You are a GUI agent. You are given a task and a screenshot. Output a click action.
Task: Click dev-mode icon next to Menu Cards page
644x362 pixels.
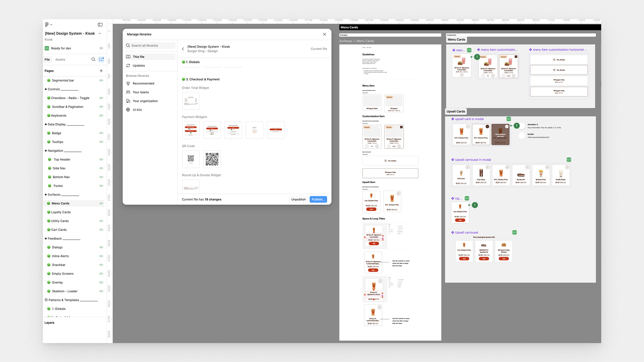(101, 203)
